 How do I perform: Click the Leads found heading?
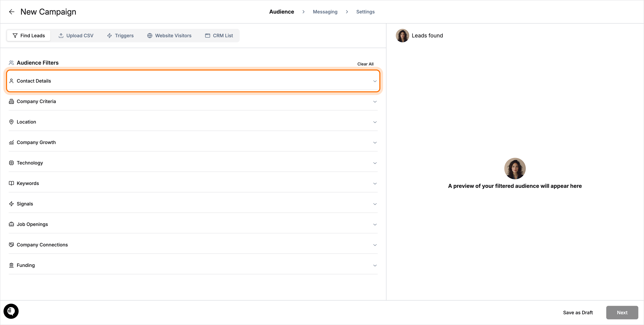pos(427,36)
